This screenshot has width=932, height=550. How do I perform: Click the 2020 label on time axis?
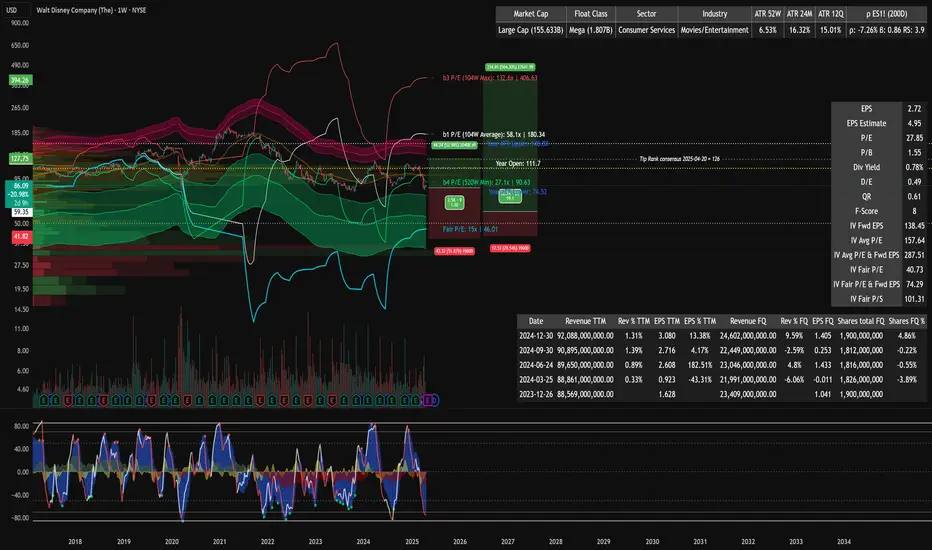(x=171, y=542)
